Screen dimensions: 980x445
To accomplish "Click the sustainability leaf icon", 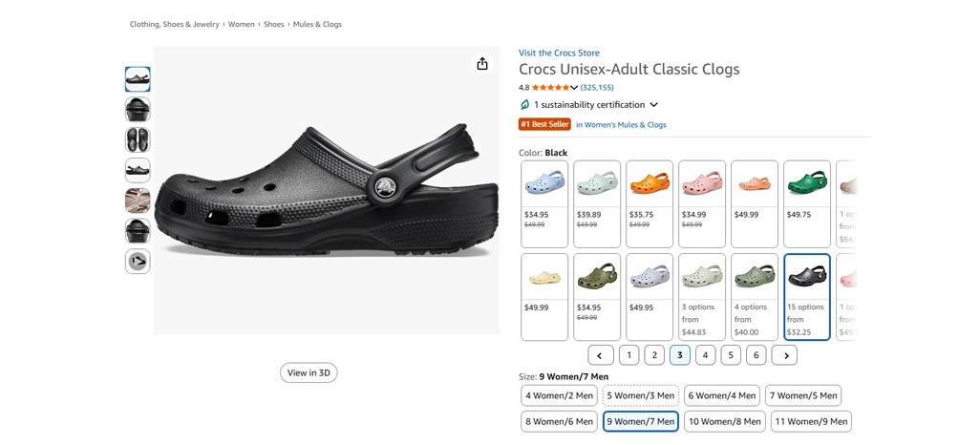I will tap(524, 105).
